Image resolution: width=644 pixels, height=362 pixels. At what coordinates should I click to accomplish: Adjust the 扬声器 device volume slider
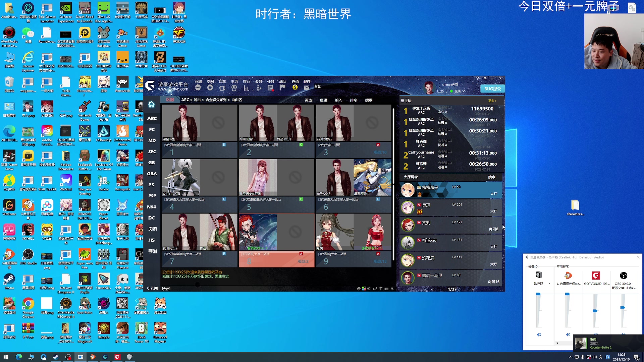538,294
